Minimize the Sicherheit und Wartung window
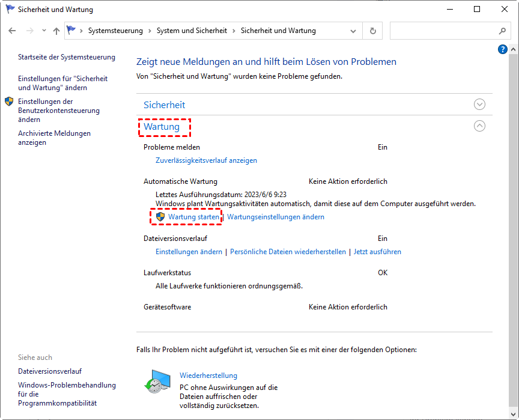Image resolution: width=519 pixels, height=420 pixels. pos(449,9)
